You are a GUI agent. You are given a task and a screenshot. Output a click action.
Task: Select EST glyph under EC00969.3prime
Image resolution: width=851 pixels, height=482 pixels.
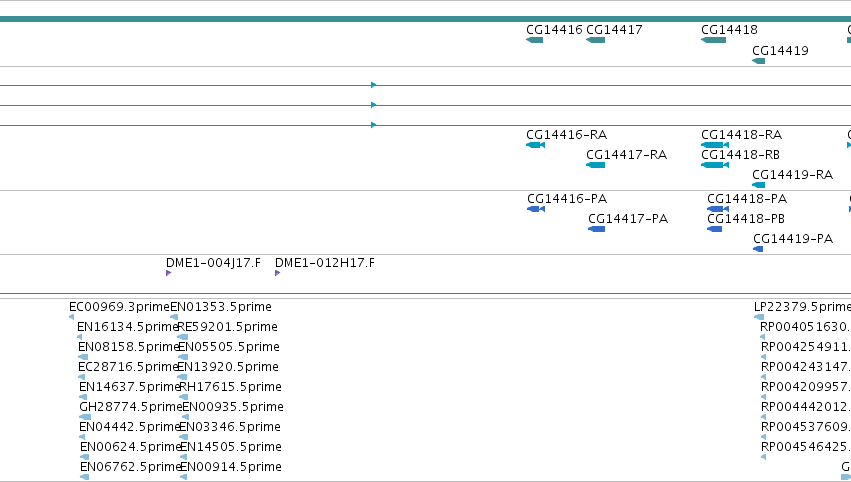click(71, 317)
